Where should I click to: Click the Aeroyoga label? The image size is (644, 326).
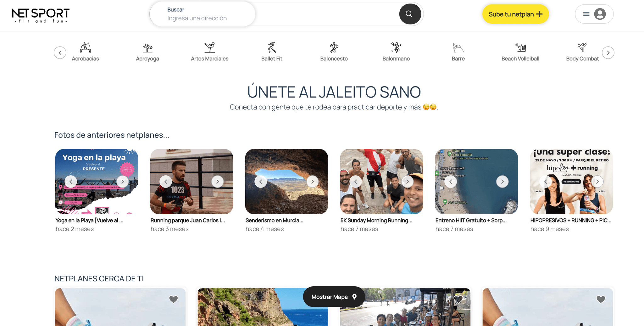pyautogui.click(x=147, y=59)
